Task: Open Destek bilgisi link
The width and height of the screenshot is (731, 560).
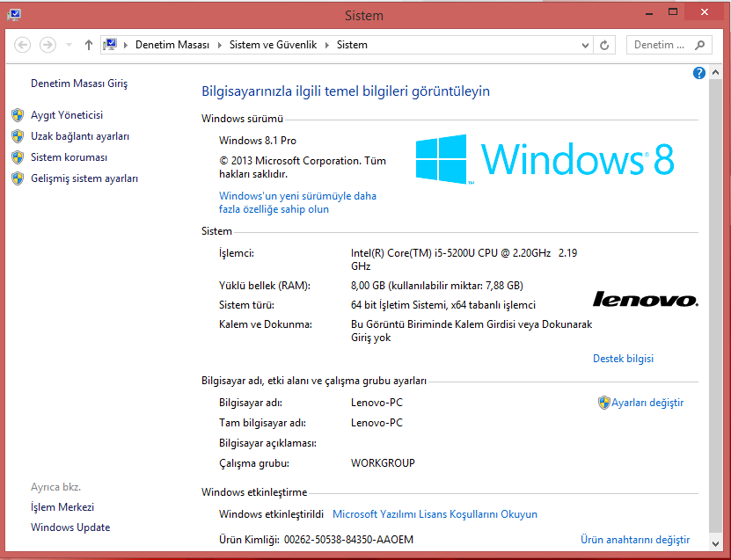Action: coord(623,359)
